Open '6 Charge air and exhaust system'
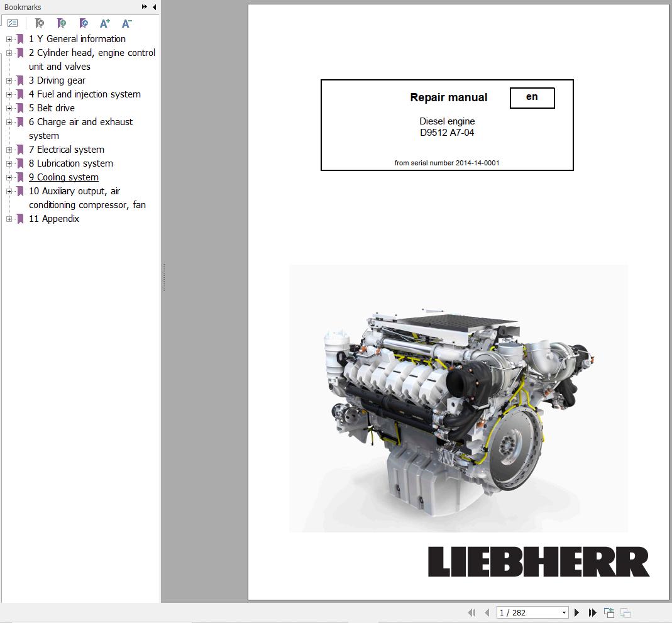Image resolution: width=672 pixels, height=623 pixels. tap(80, 128)
